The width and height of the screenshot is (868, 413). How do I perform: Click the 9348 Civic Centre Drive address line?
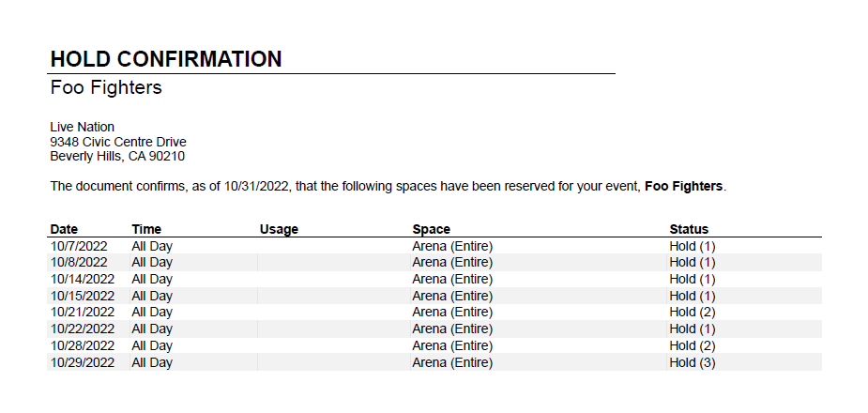click(x=118, y=143)
